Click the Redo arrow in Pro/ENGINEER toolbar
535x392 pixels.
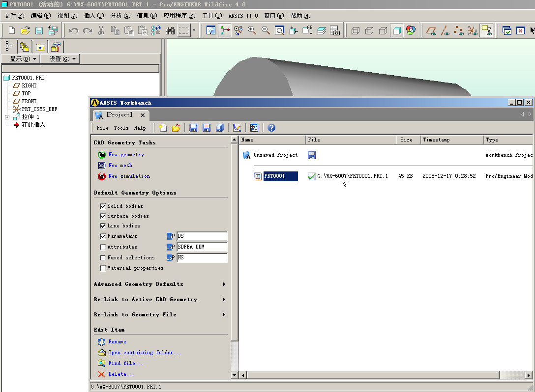click(x=88, y=30)
